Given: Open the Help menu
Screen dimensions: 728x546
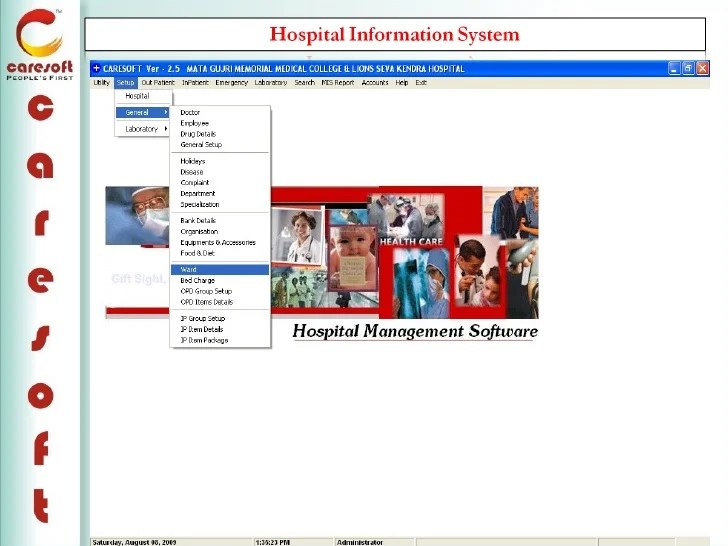Looking at the screenshot, I should pyautogui.click(x=402, y=83).
